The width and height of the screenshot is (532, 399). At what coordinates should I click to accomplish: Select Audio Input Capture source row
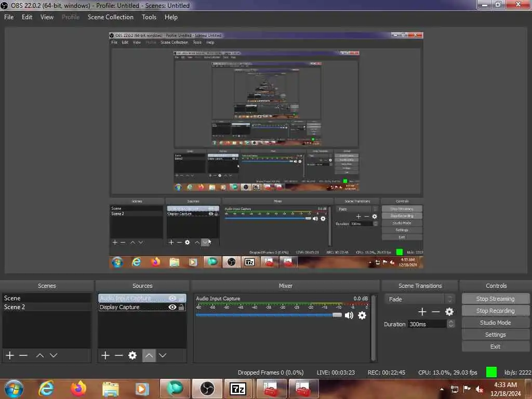pyautogui.click(x=142, y=298)
